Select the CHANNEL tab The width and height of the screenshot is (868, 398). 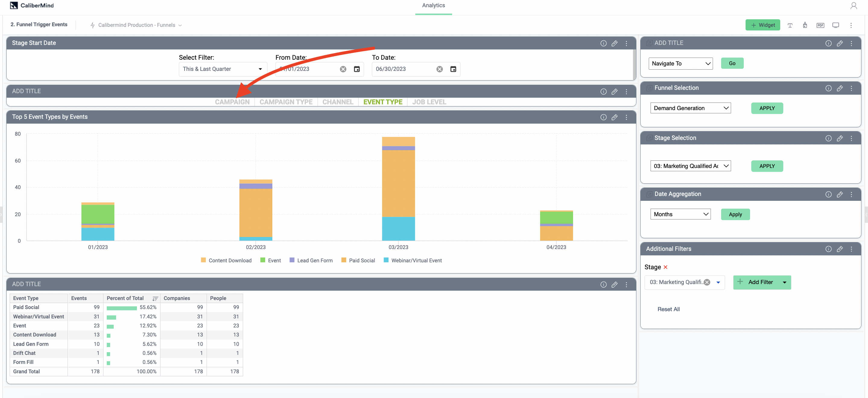pos(338,101)
